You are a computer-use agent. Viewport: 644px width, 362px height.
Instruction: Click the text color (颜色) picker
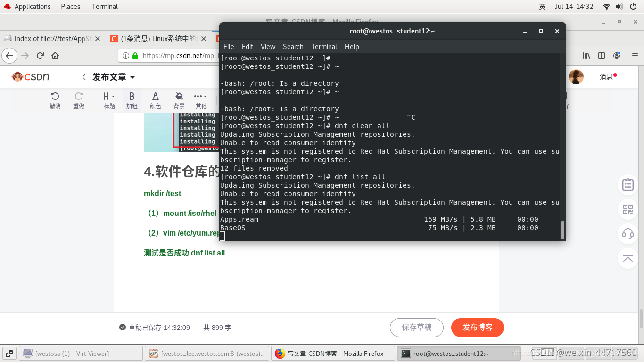[x=155, y=97]
